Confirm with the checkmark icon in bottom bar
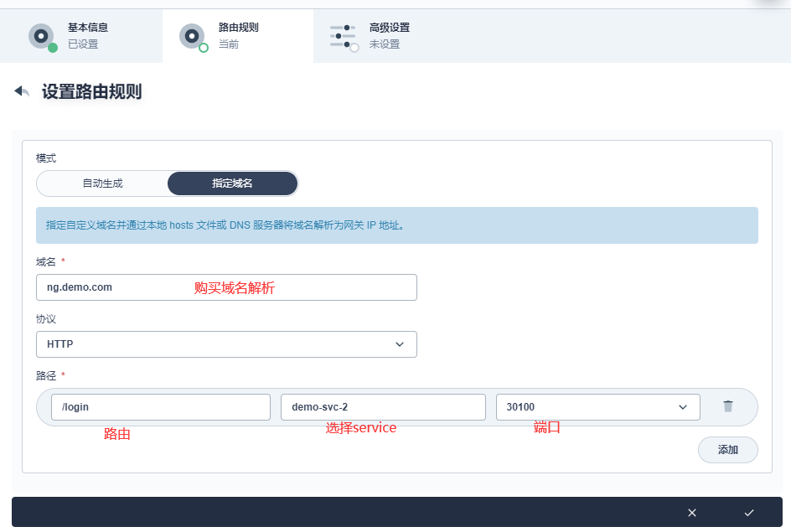This screenshot has height=532, width=791. tap(749, 513)
